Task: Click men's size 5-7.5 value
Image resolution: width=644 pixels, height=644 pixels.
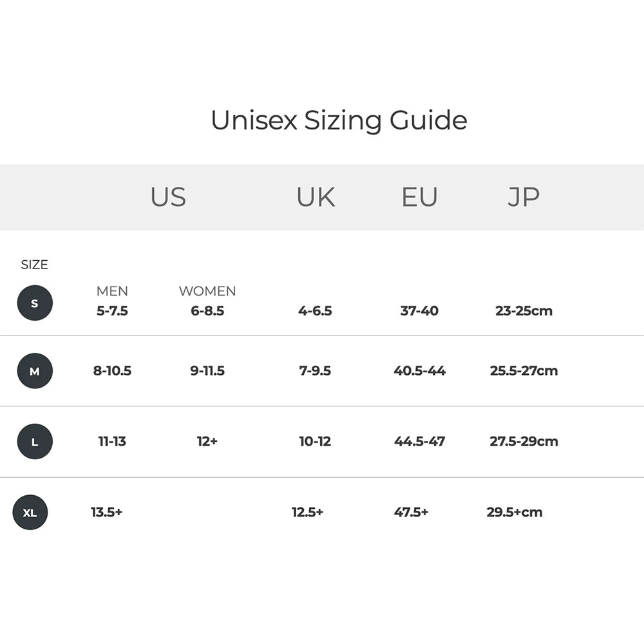Action: tap(112, 311)
